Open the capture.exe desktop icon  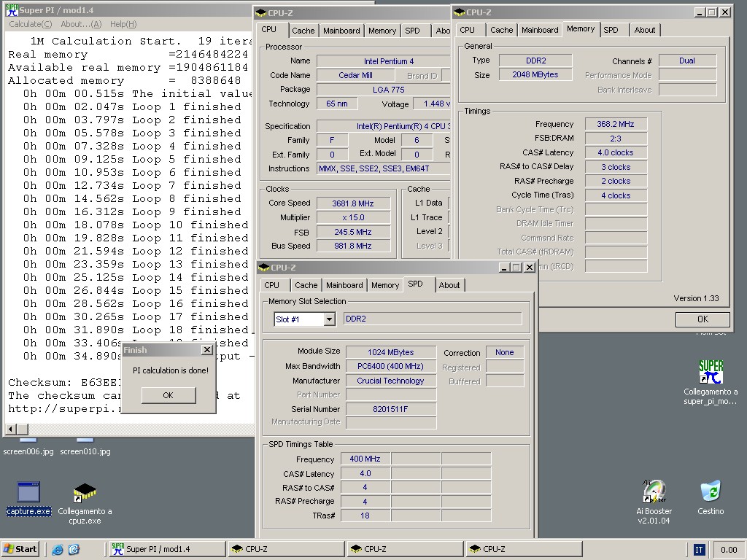(x=28, y=499)
